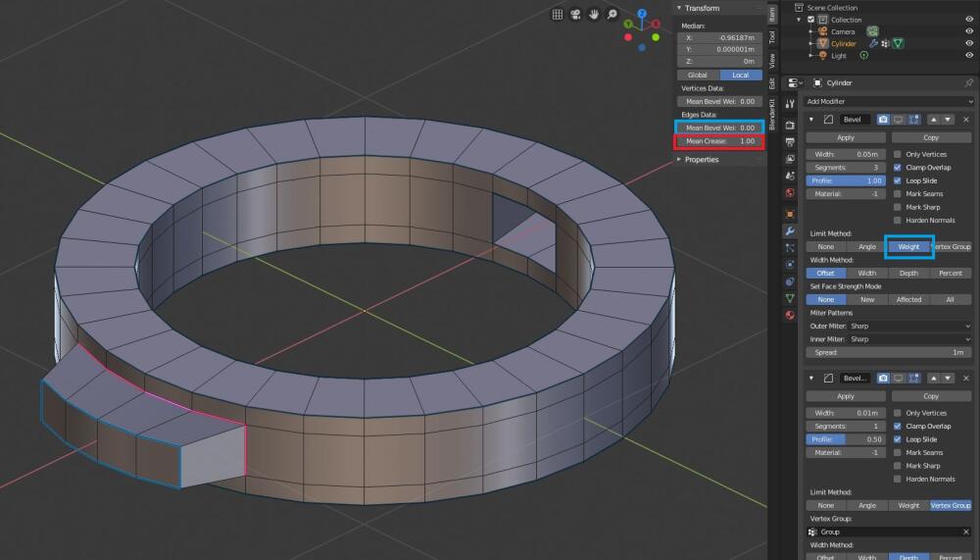Image resolution: width=980 pixels, height=560 pixels.
Task: Open the Modifiers wrench tab icon
Action: 790,231
